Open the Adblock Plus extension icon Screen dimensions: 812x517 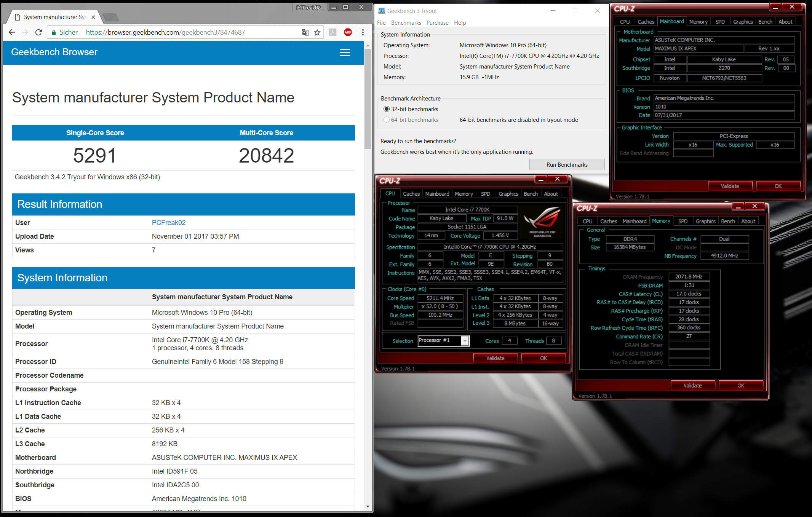348,32
